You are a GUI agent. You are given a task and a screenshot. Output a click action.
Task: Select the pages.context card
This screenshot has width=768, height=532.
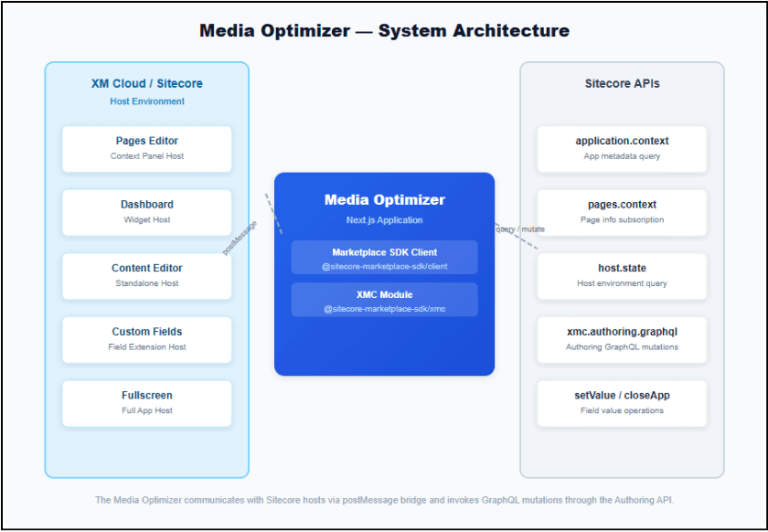click(622, 213)
